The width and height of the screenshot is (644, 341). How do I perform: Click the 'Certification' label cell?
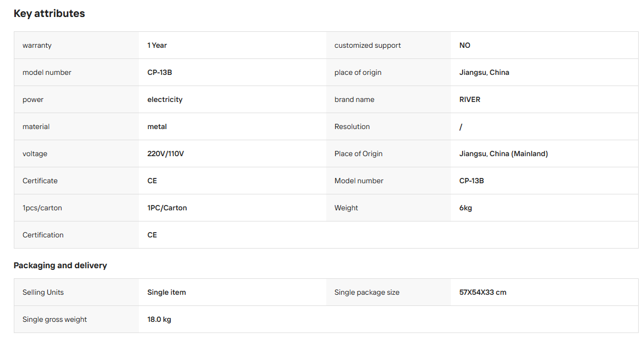click(76, 235)
